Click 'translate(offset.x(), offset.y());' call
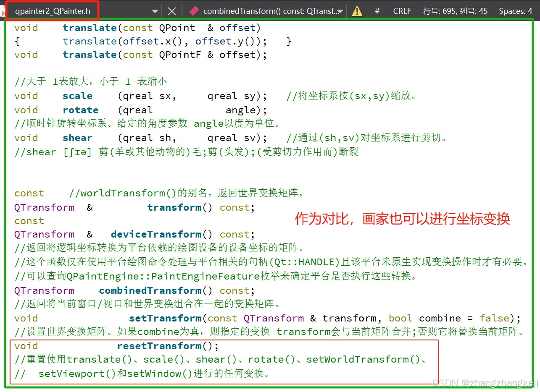540x392 pixels. pyautogui.click(x=165, y=42)
